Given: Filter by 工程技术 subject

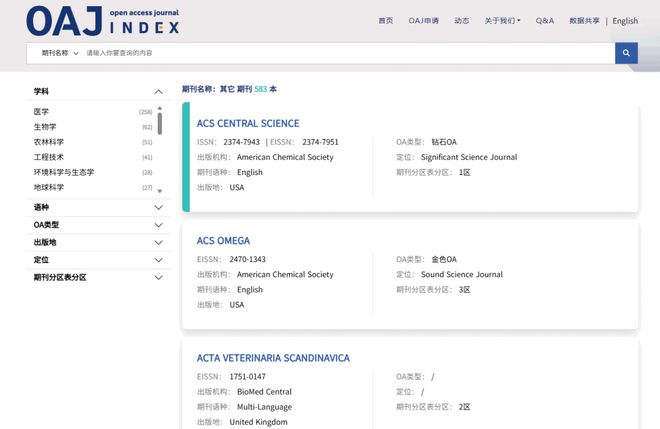Looking at the screenshot, I should tap(49, 157).
